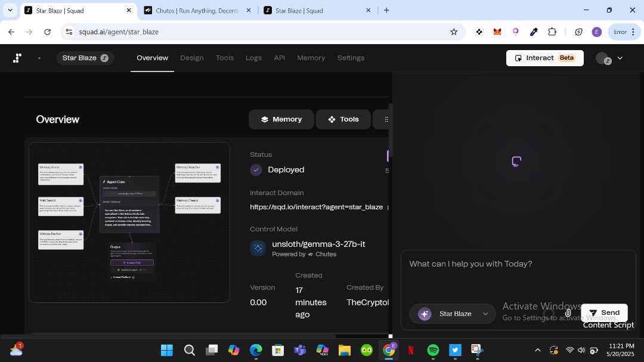Launch Spotify from the taskbar

click(433, 350)
